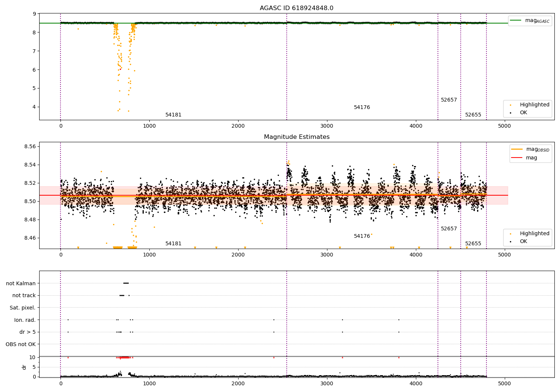Screen dimensions: 560x392
Task: Click the 'Ion. rad.' row label
Action: (x=25, y=320)
